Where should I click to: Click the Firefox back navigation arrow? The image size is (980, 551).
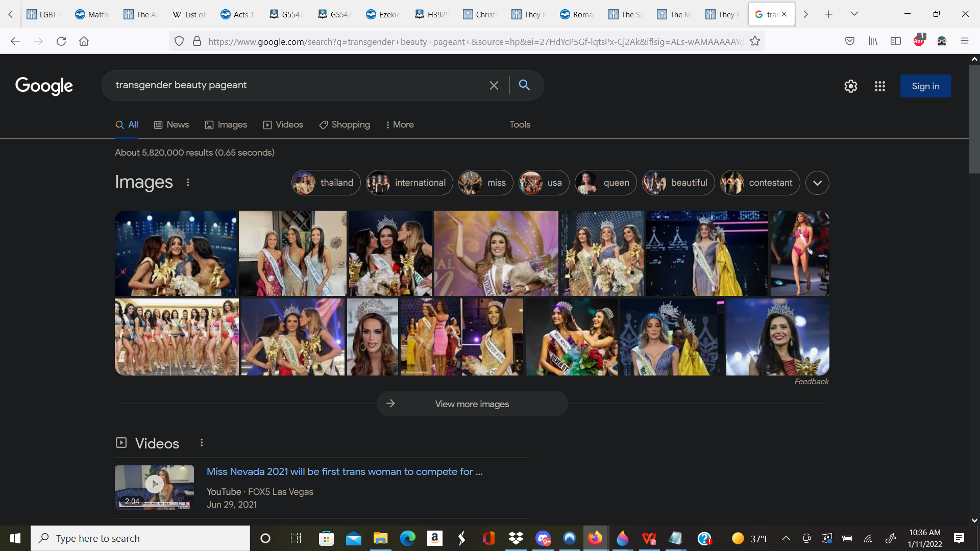[x=15, y=41]
